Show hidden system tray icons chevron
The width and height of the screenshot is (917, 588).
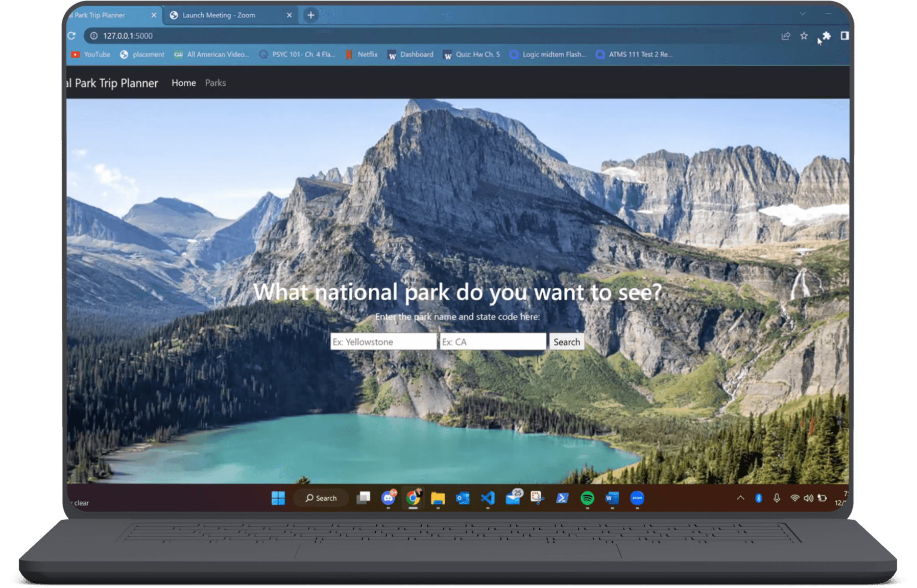point(740,498)
